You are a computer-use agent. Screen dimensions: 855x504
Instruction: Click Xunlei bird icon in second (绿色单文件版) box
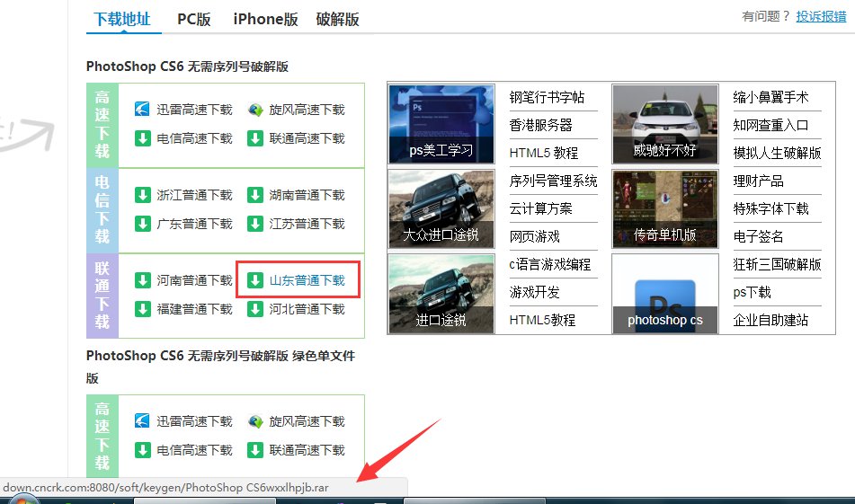142,420
